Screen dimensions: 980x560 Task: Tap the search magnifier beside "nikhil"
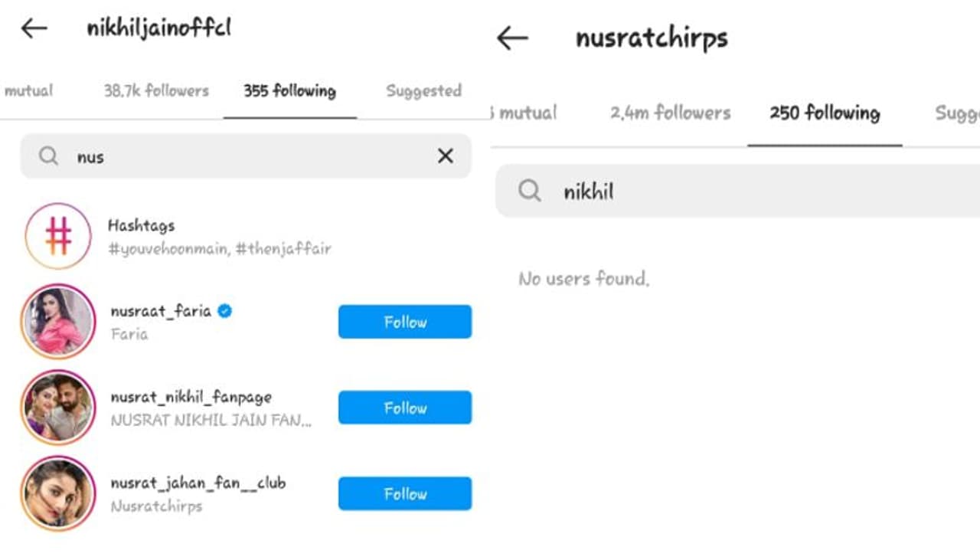529,191
